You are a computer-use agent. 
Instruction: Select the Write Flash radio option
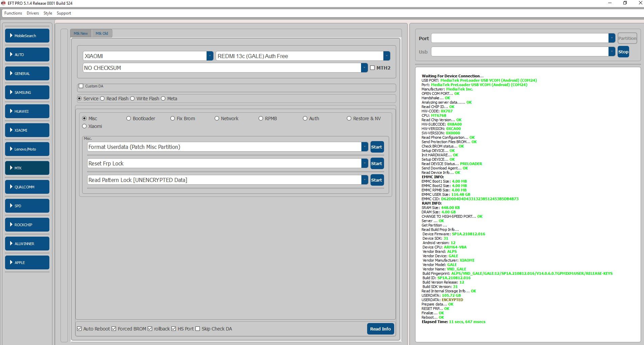click(x=133, y=99)
